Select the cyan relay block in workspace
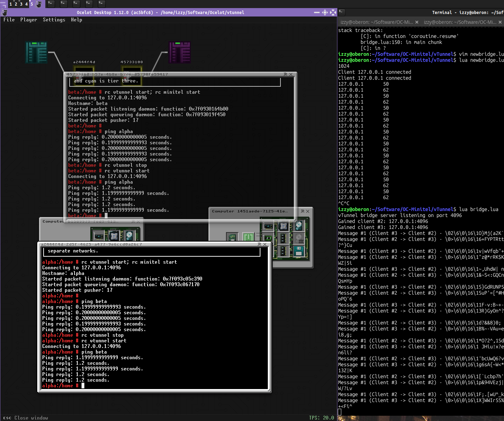 (x=37, y=53)
